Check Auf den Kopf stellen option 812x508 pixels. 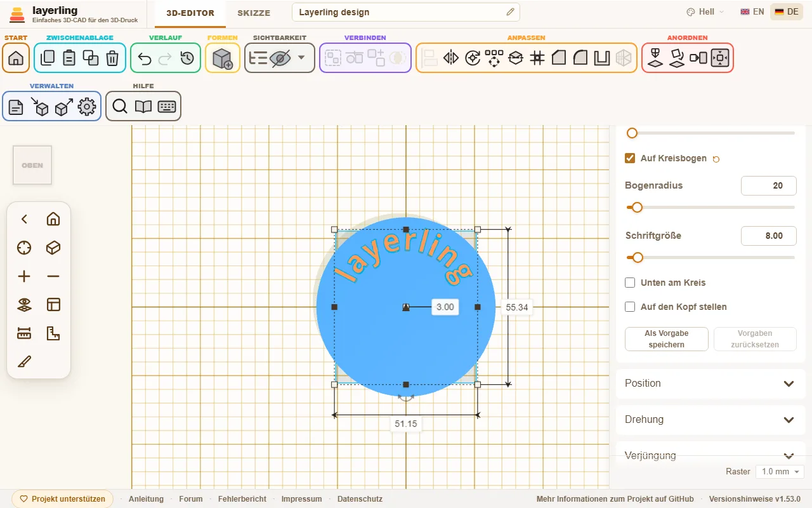[x=630, y=307]
